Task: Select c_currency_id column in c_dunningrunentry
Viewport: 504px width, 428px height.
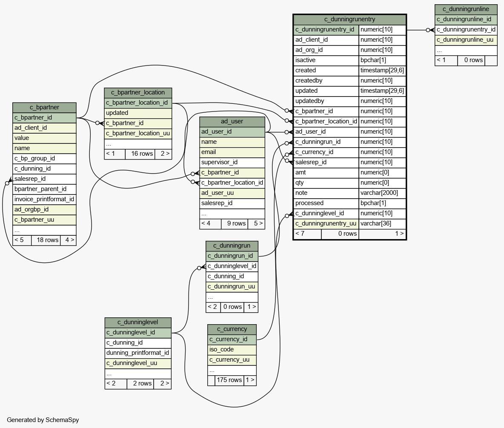Action: (x=326, y=152)
